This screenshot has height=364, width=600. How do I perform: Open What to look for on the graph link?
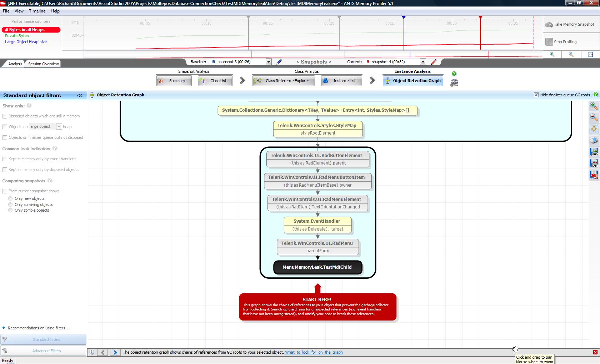pyautogui.click(x=314, y=352)
